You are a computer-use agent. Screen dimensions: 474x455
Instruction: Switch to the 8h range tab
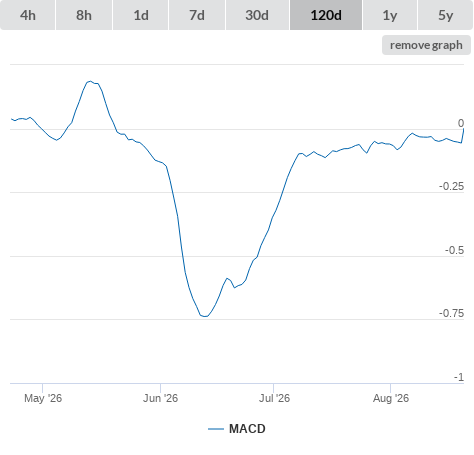(84, 15)
